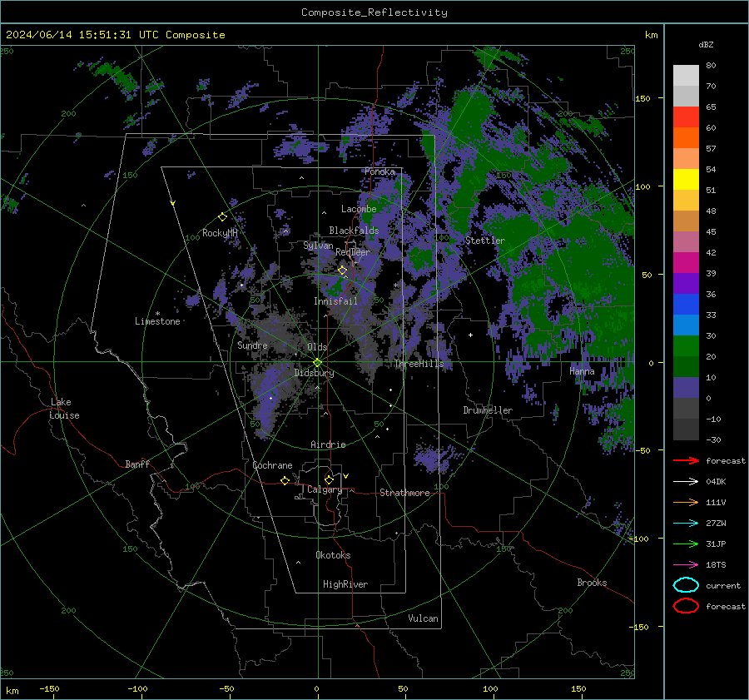Click the Okotoks label on map
Viewport: 749px width, 700px height.
pos(333,555)
